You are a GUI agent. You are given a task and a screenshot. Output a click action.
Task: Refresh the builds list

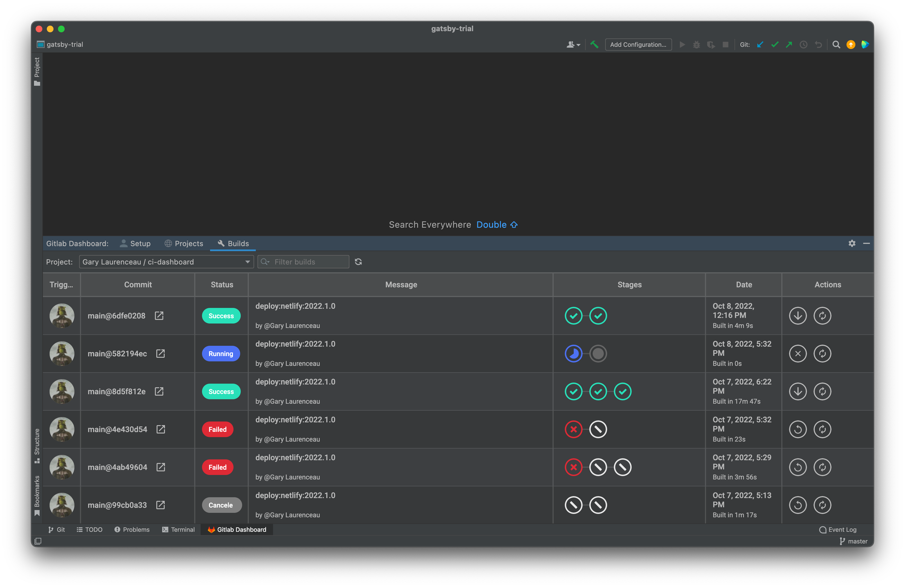click(358, 262)
